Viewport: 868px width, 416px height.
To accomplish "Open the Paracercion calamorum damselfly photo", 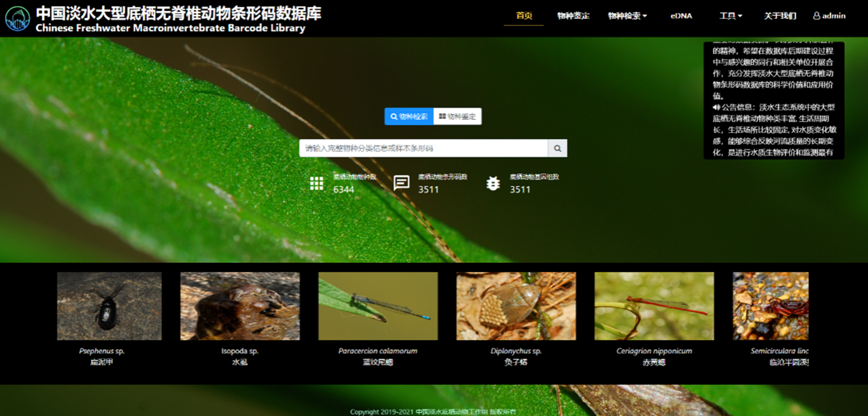I will [x=378, y=306].
